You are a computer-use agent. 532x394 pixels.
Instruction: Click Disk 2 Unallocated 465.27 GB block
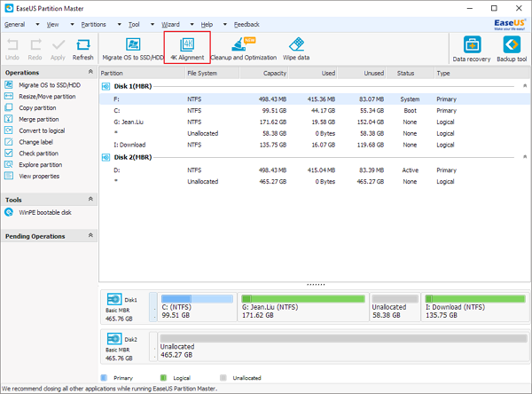(x=343, y=346)
